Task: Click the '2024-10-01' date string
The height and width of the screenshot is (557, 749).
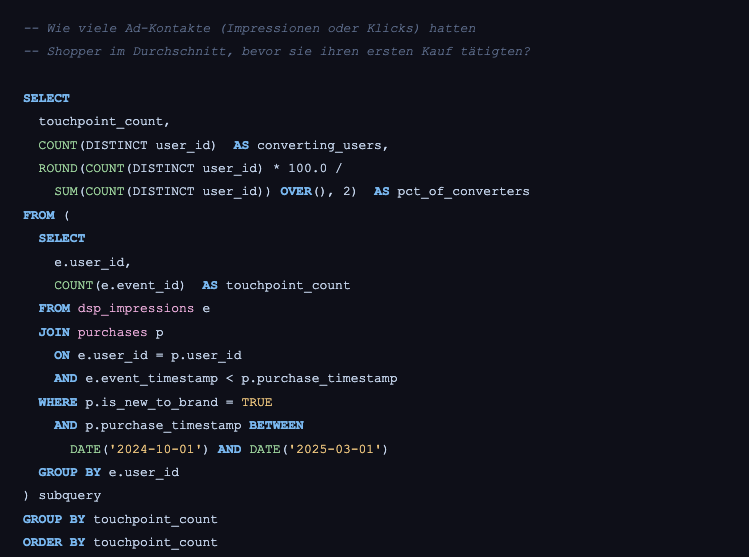Action: [155, 449]
